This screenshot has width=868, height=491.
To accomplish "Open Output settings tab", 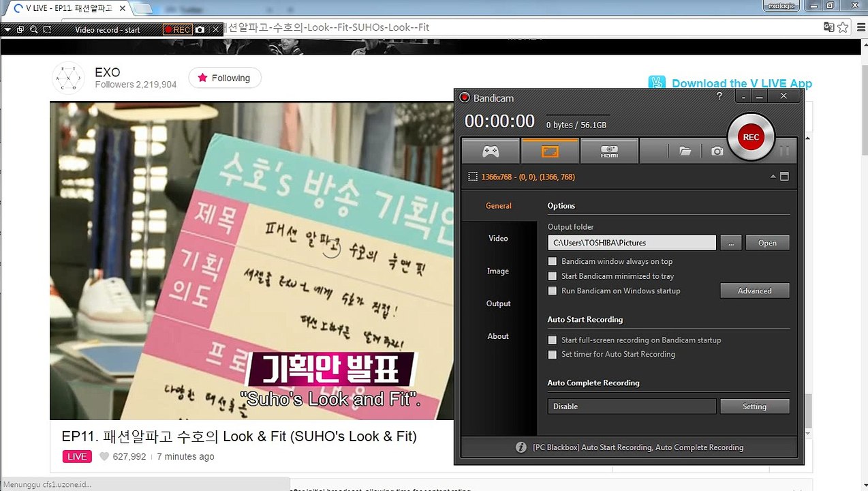I will pos(499,303).
